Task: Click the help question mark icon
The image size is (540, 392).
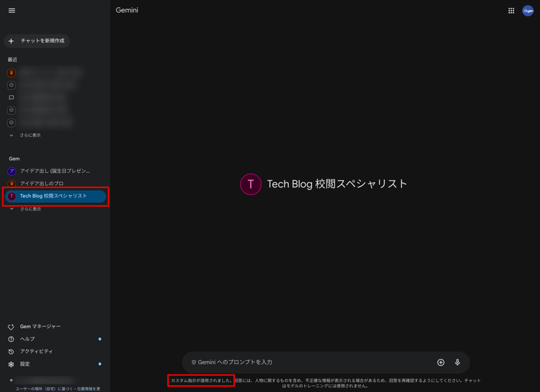Action: [11, 339]
